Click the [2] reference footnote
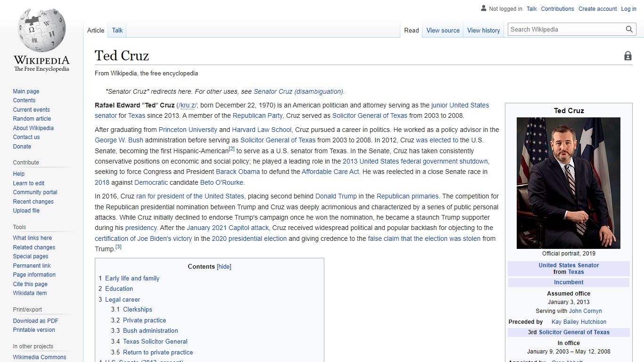The image size is (644, 362). pos(231,149)
